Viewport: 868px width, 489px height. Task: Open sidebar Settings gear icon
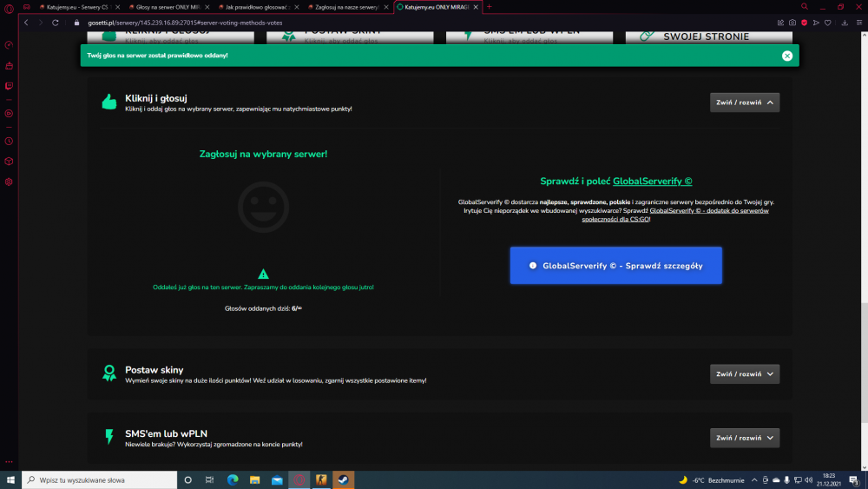point(9,182)
